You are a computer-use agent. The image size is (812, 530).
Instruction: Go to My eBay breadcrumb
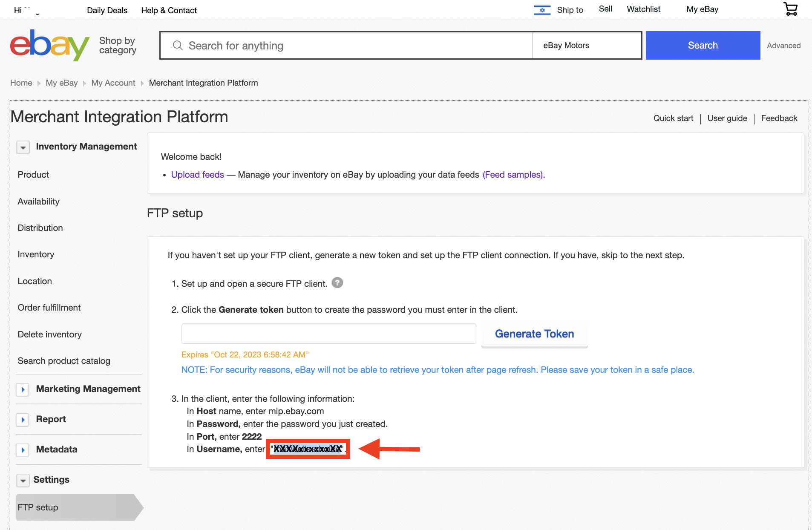pyautogui.click(x=61, y=83)
